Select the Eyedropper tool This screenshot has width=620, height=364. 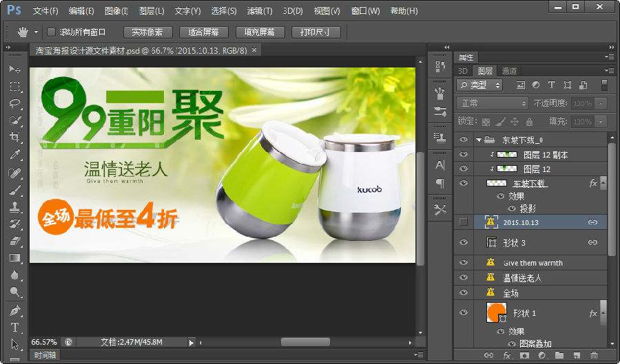14,154
